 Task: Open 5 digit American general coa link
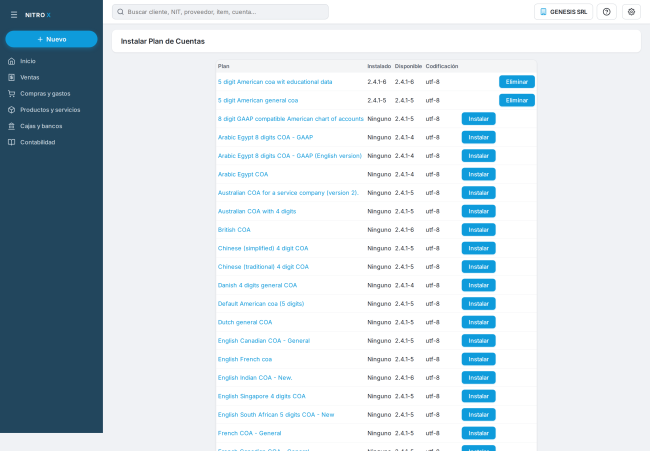point(258,100)
